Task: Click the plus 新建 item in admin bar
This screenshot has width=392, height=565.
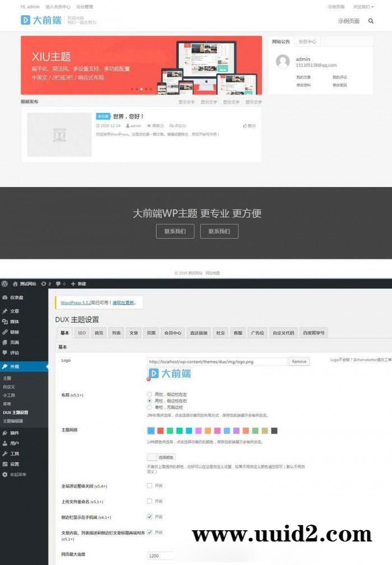Action: click(x=78, y=283)
